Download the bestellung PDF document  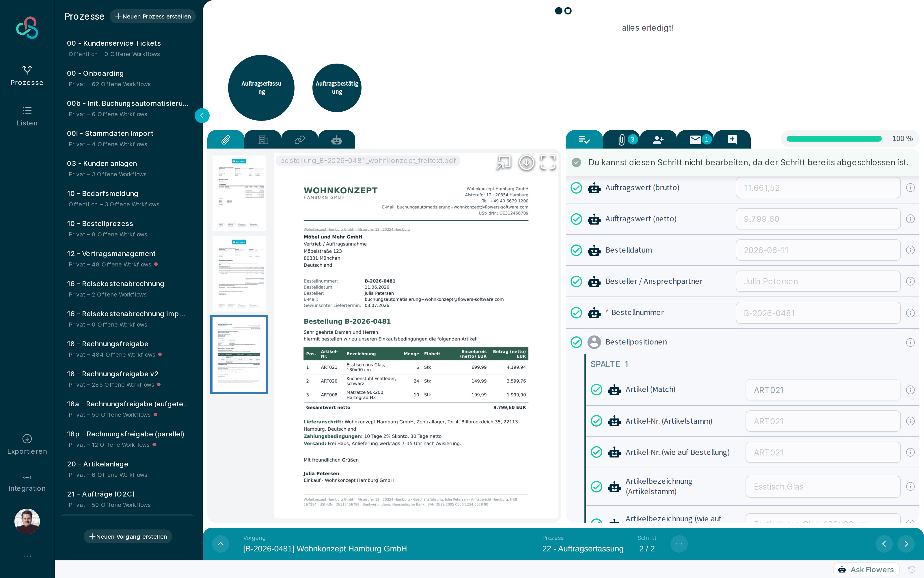[x=526, y=162]
